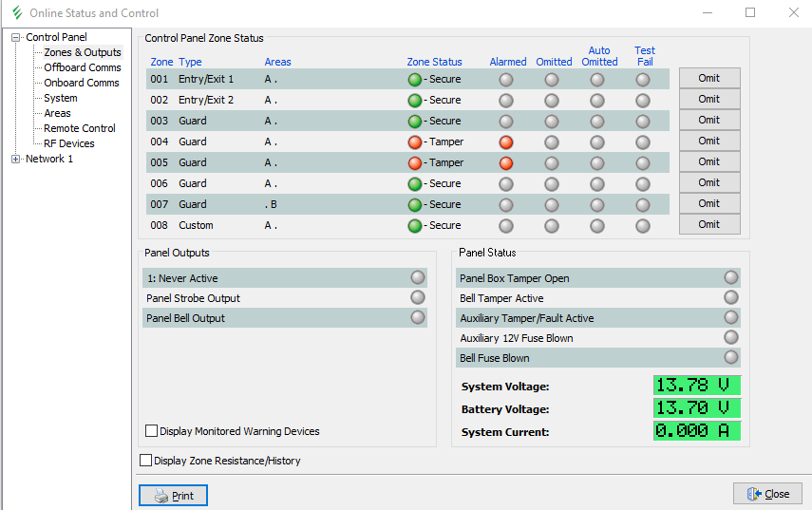Enable Display Monitored Warning Devices checkbox
Viewport: 812px width, 510px height.
(151, 431)
